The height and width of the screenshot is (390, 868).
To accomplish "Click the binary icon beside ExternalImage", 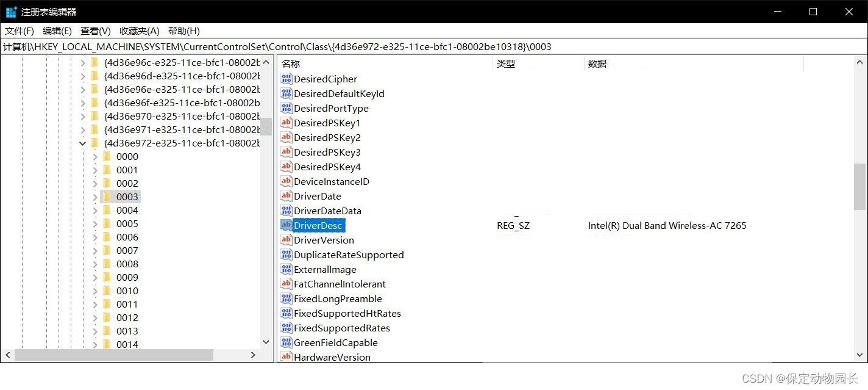I will [286, 269].
